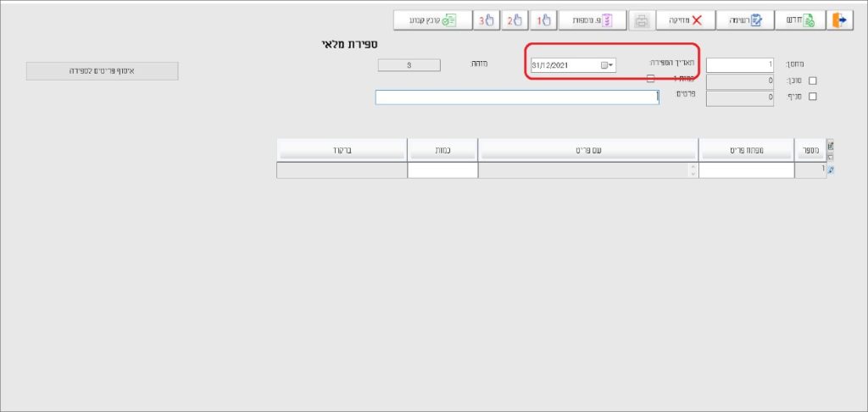Click the hand pointer 1 button
The width and height of the screenshot is (868, 412).
pos(543,20)
